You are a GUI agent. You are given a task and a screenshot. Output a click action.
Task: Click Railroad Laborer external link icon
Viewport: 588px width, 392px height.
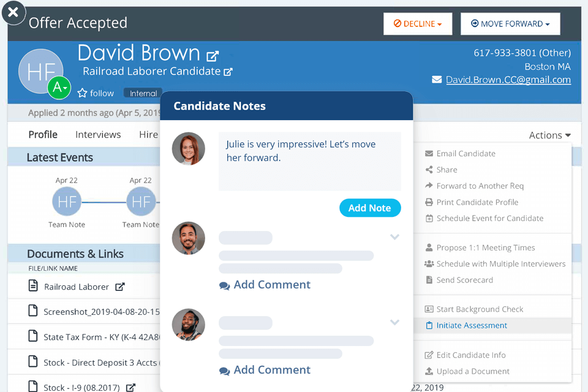click(120, 287)
